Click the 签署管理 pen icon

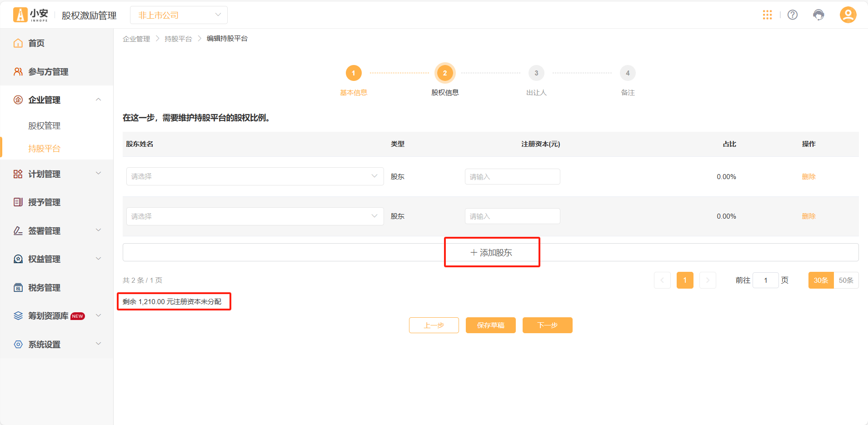tap(18, 231)
